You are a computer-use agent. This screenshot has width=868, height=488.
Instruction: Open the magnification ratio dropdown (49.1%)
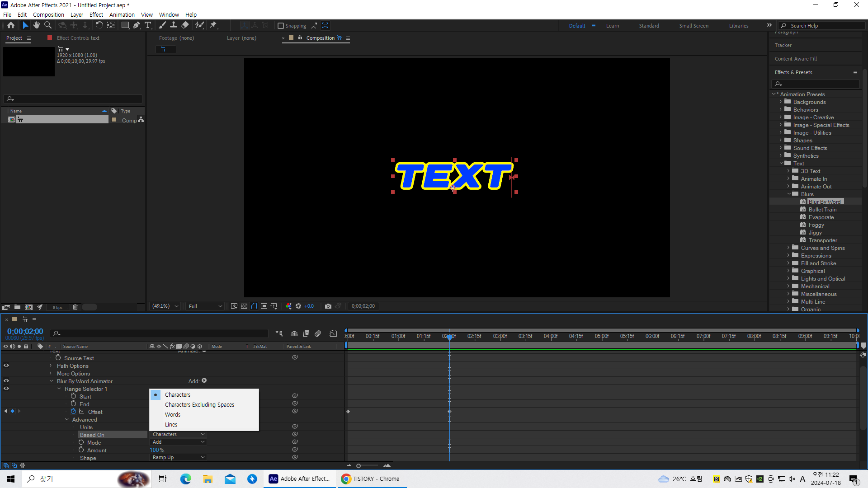click(165, 306)
